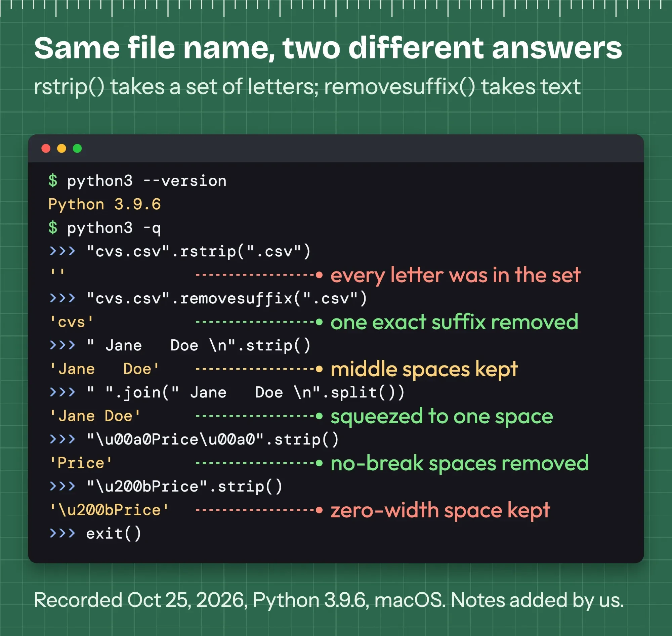This screenshot has height=636, width=672.
Task: Click the note 'one exact suffix removed'
Action: pyautogui.click(x=454, y=322)
